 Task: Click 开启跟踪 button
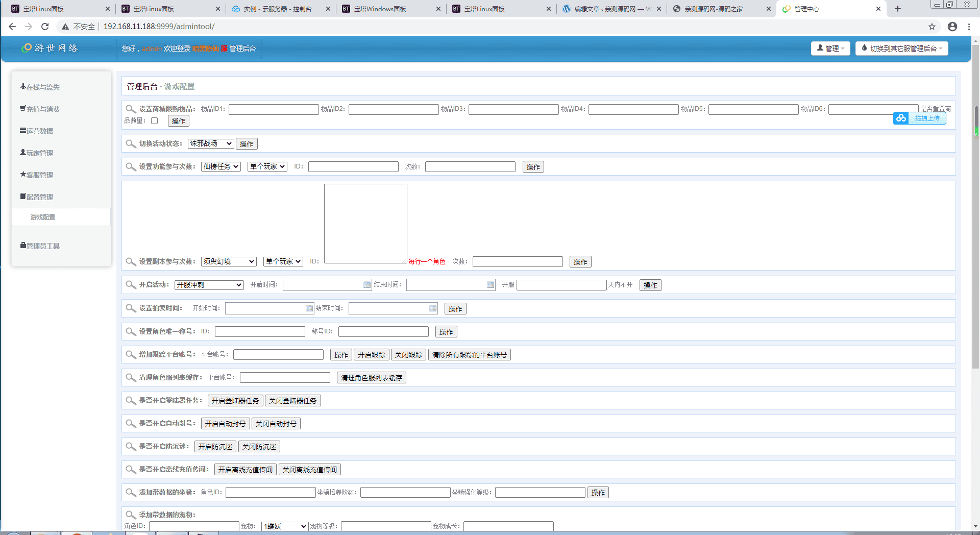372,355
